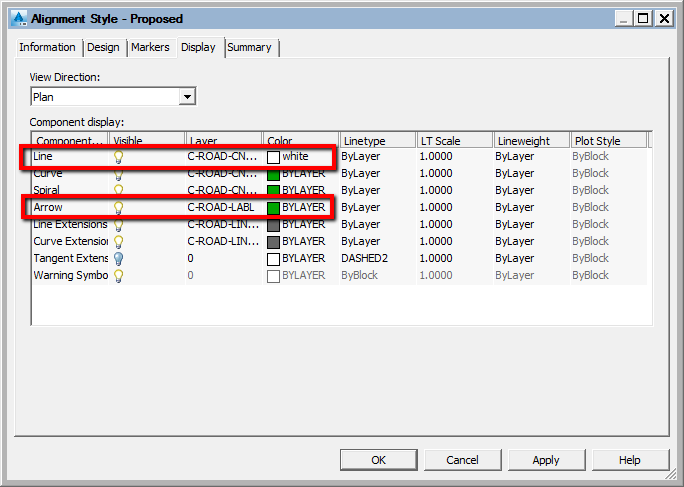The height and width of the screenshot is (487, 684).
Task: Open the Markers tab
Action: (x=150, y=47)
